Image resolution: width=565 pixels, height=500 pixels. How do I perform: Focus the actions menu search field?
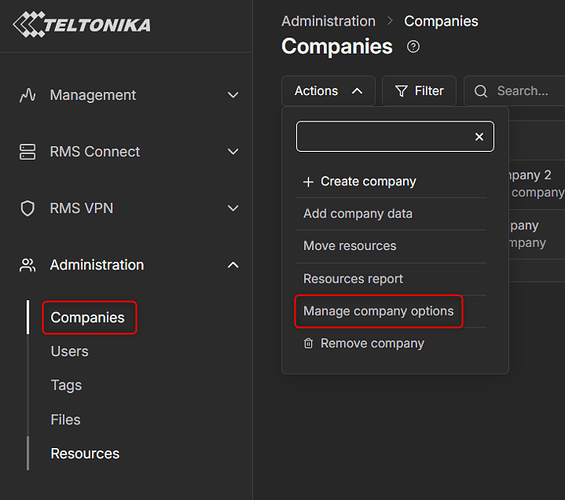pos(384,137)
